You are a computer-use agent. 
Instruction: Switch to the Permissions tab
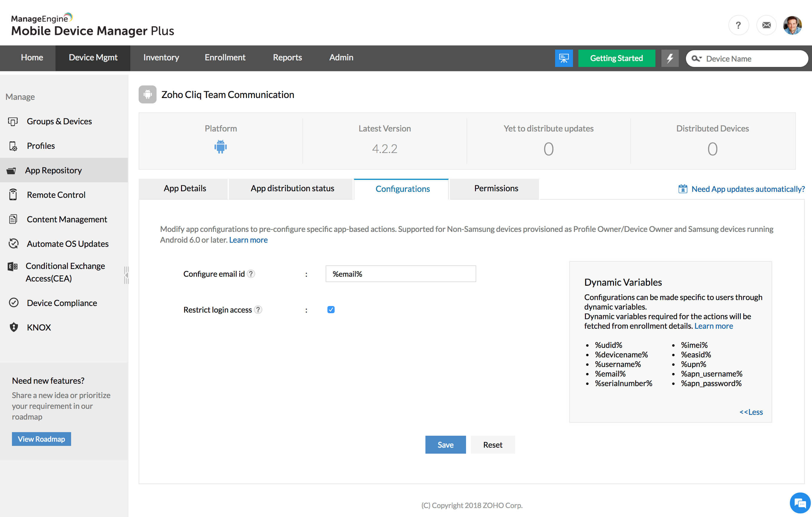[x=496, y=189]
